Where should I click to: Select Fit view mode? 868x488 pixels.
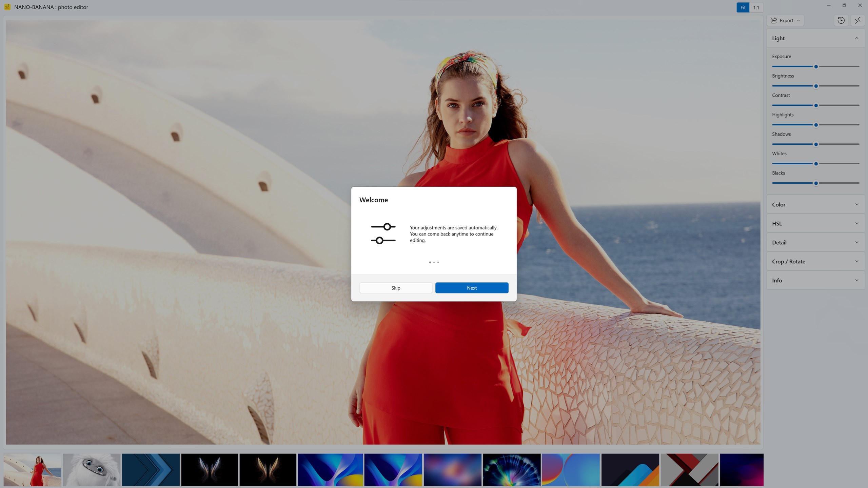pyautogui.click(x=742, y=7)
